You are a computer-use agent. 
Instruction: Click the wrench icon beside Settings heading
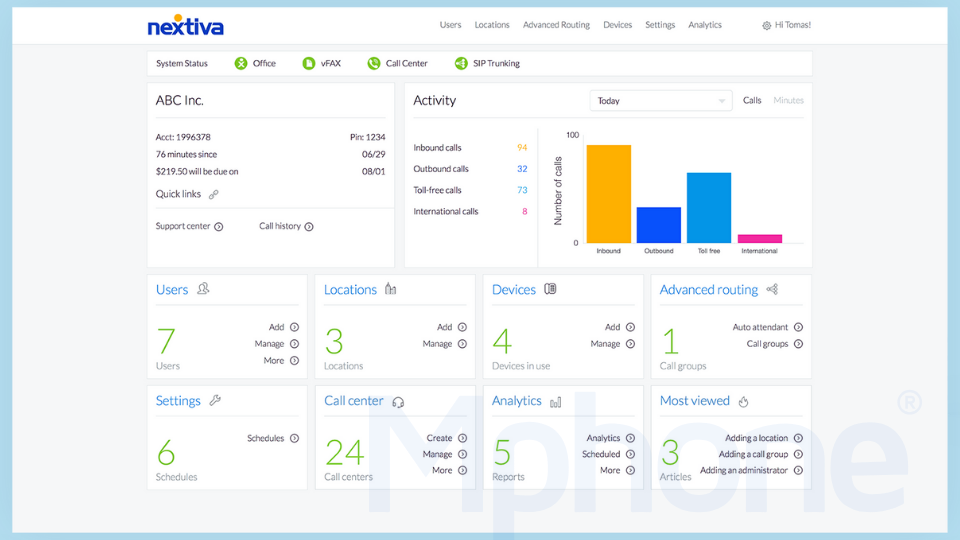click(x=215, y=400)
